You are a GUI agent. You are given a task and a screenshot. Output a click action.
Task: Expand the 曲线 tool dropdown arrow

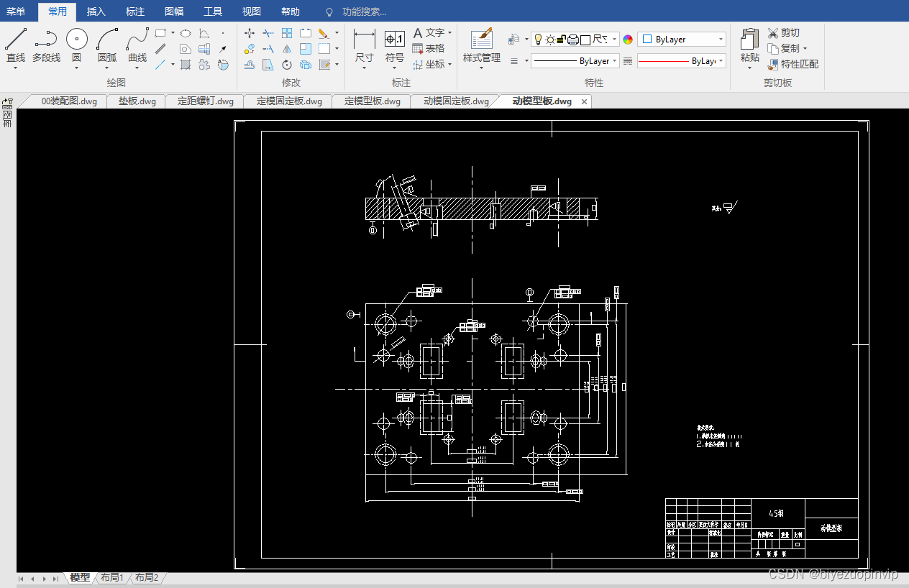(137, 68)
